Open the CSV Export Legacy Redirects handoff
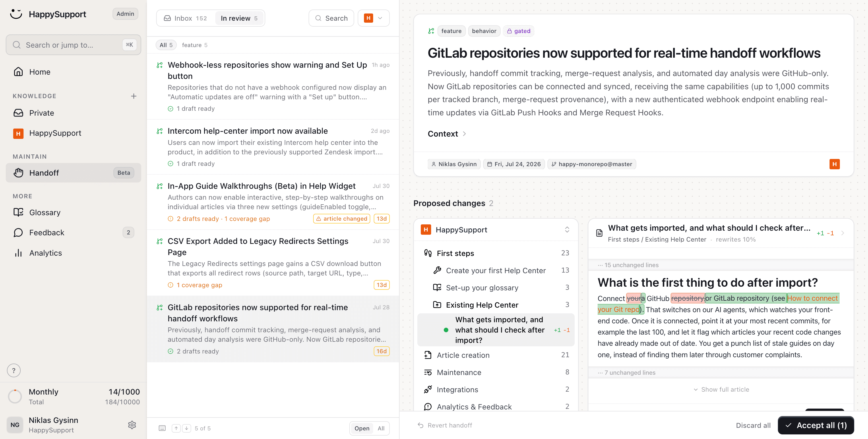Image resolution: width=868 pixels, height=439 pixels. click(x=273, y=263)
